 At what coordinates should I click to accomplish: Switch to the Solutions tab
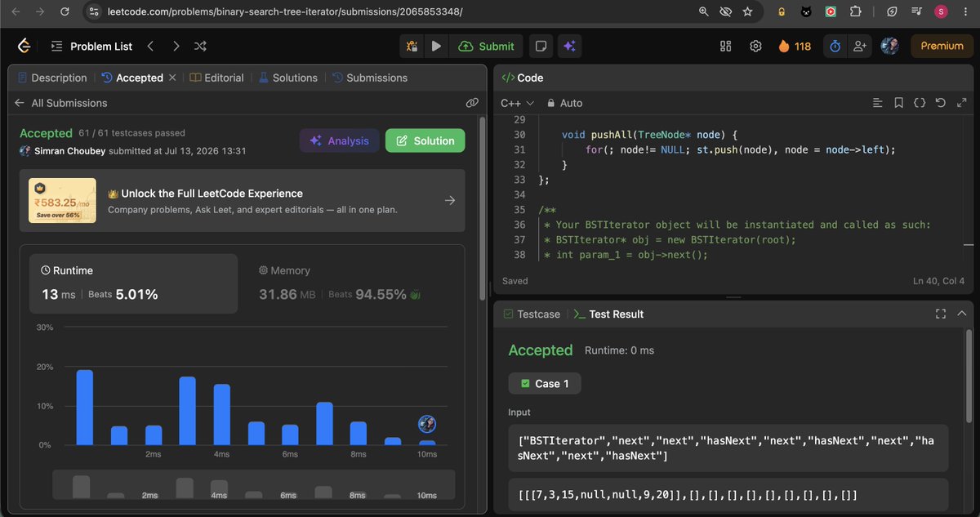point(287,78)
